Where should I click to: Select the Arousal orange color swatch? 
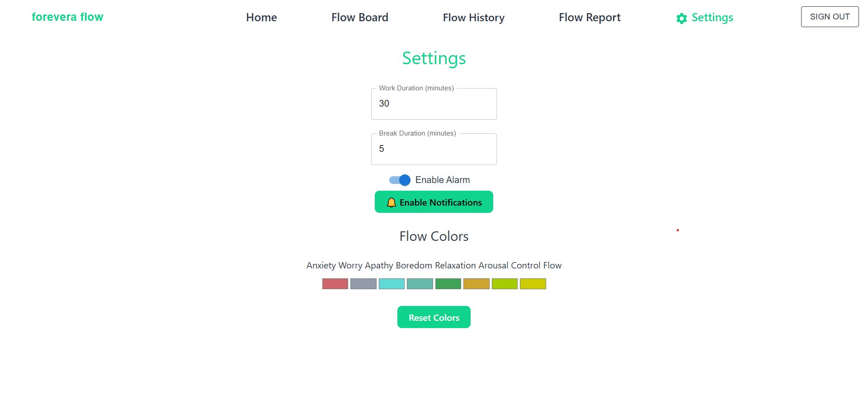[476, 283]
